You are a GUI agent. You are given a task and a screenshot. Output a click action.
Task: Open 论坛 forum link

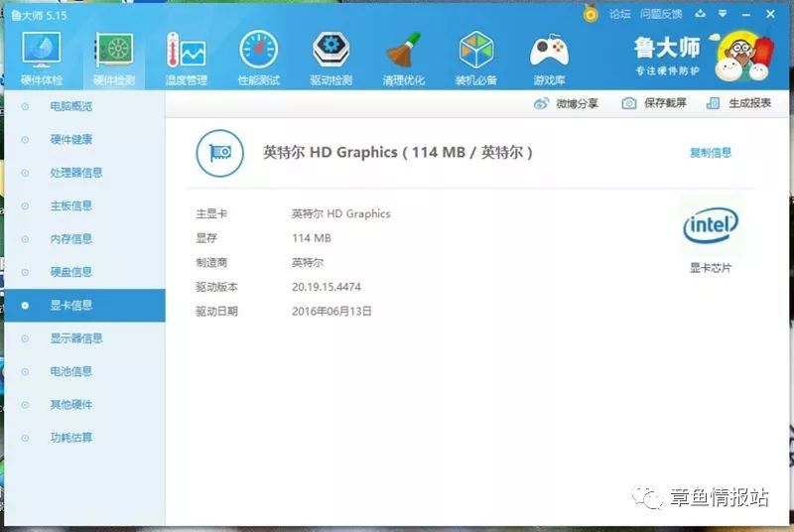[619, 14]
